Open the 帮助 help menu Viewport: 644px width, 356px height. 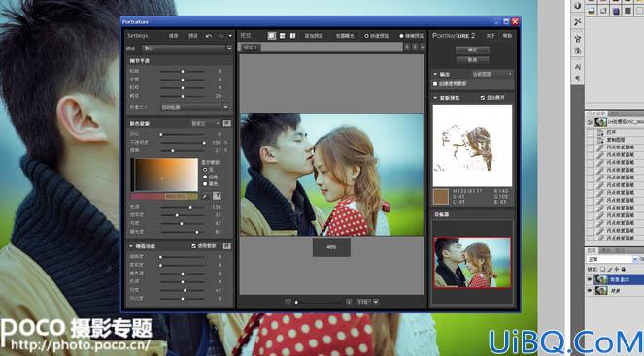[508, 36]
